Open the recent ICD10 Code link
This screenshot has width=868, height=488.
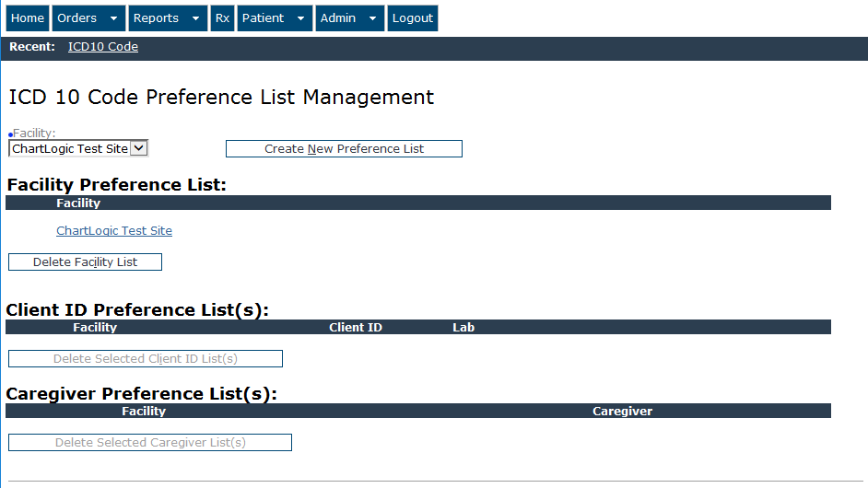click(x=103, y=47)
